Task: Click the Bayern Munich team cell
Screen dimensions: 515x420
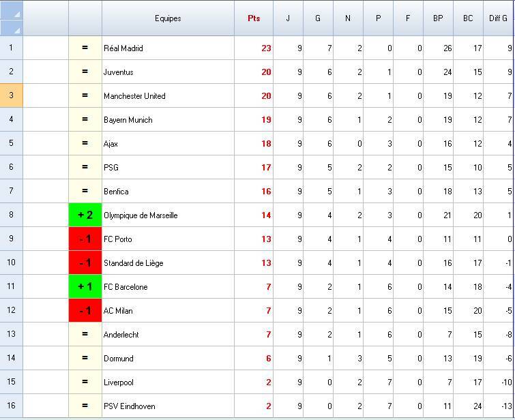Action: (168, 120)
